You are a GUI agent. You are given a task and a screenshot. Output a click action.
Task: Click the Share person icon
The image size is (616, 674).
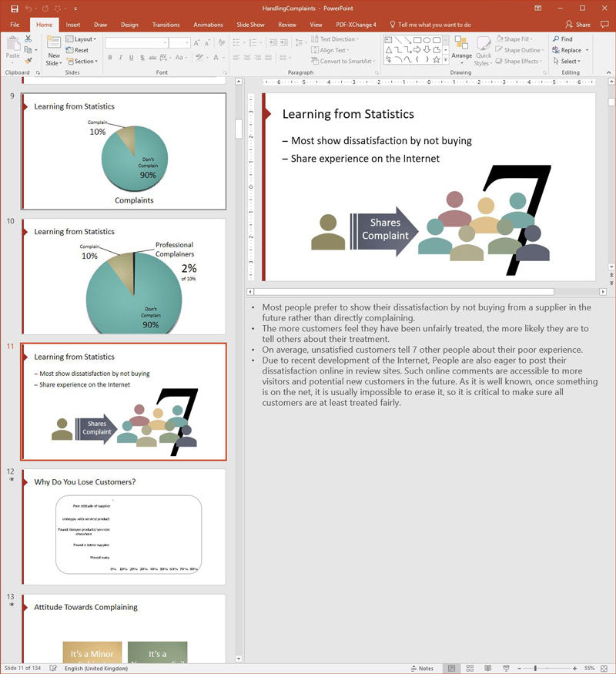point(569,25)
